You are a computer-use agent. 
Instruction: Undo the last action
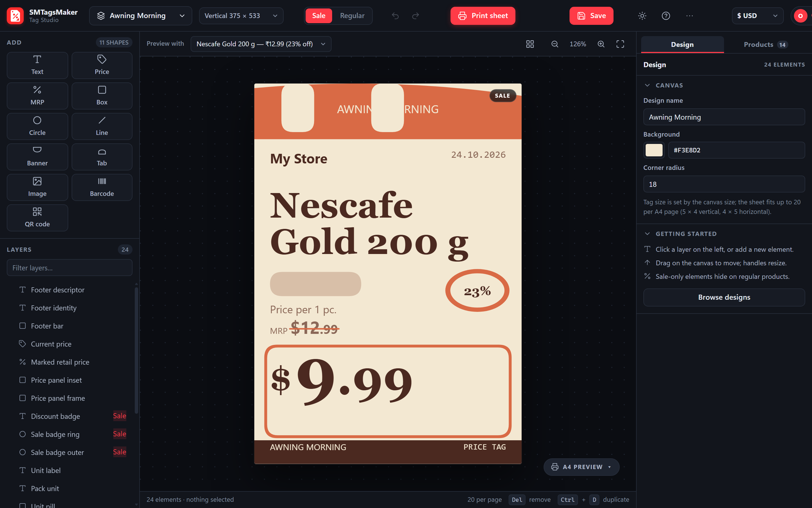click(x=395, y=16)
